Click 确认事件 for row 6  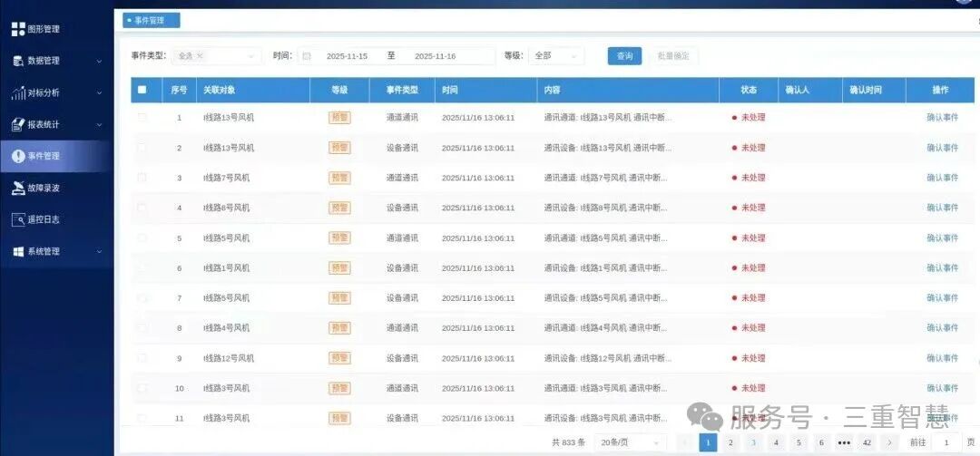tap(942, 267)
